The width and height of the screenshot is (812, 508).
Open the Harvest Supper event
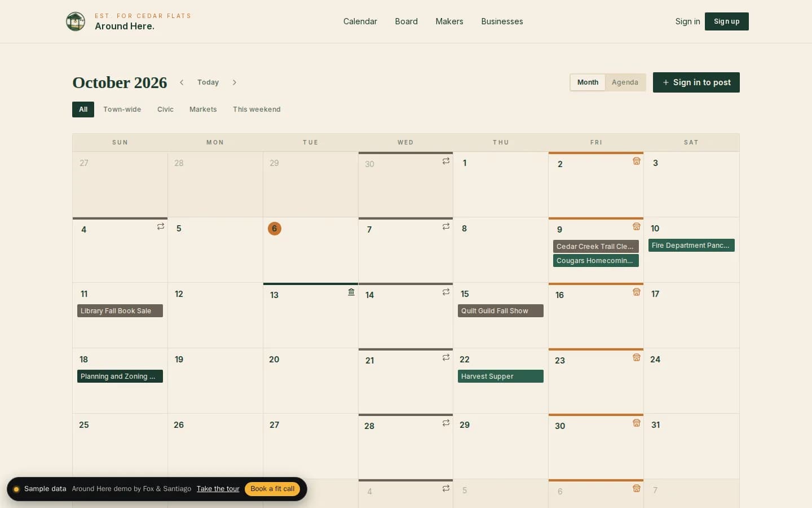click(501, 376)
